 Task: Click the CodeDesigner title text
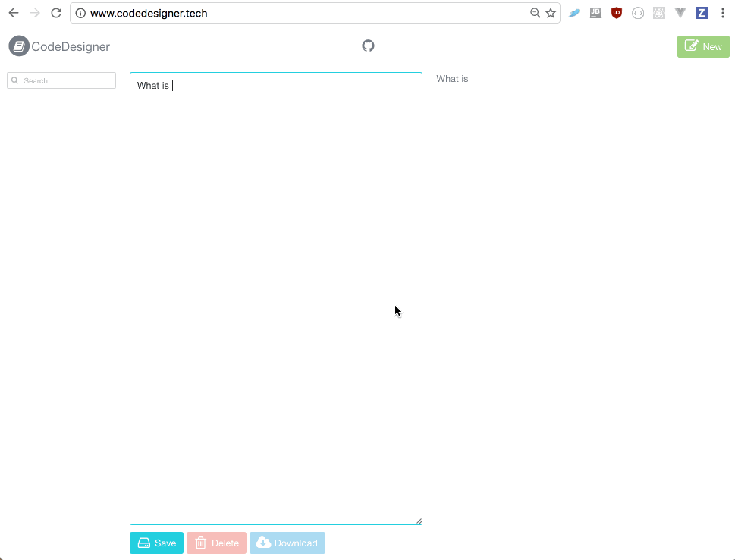click(71, 46)
